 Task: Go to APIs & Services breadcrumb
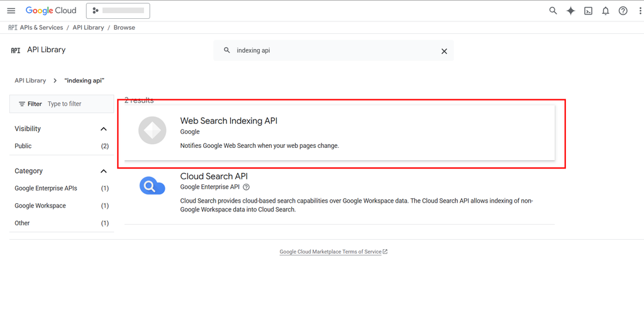pyautogui.click(x=42, y=28)
